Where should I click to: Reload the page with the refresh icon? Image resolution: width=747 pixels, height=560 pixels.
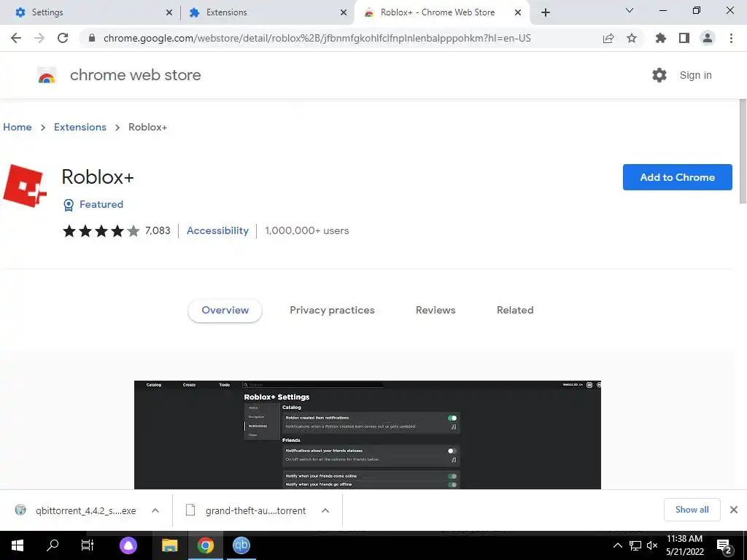(x=63, y=38)
